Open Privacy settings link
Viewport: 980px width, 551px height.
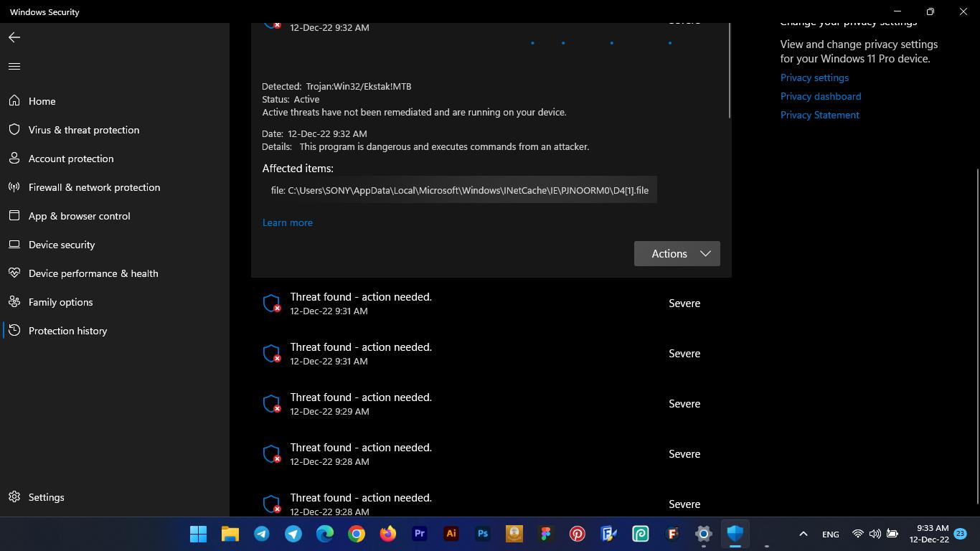tap(814, 77)
